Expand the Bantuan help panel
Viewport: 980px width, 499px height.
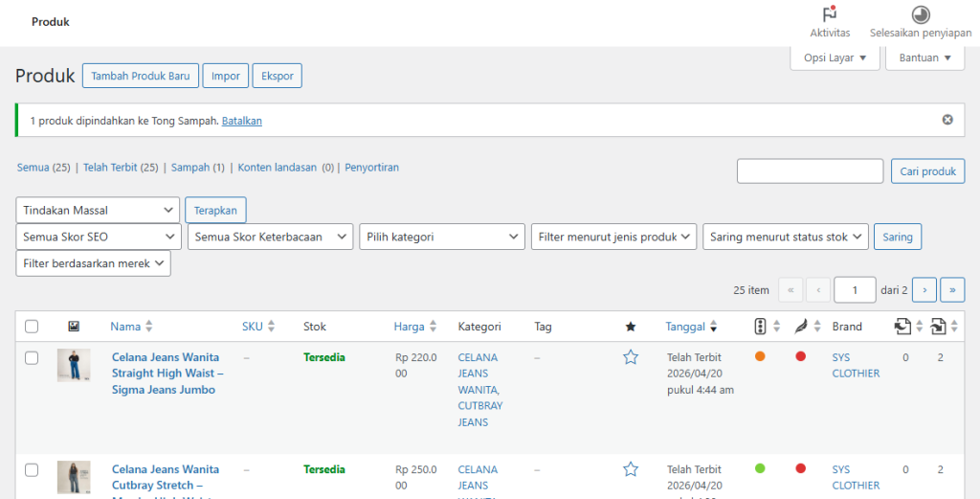coord(925,57)
